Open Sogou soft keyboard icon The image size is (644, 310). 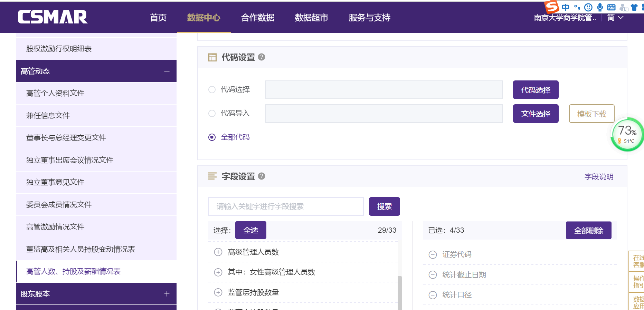pyautogui.click(x=611, y=7)
